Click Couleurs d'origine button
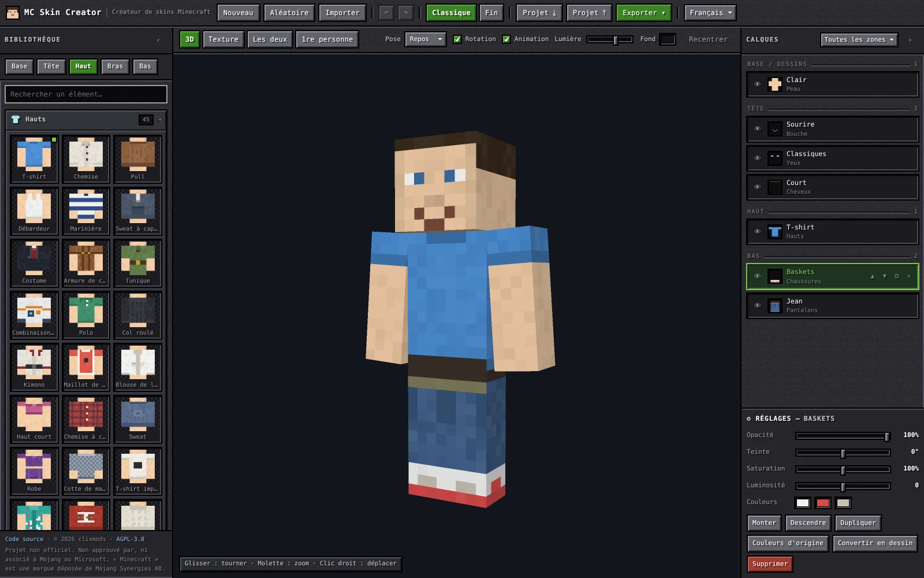The height and width of the screenshot is (578, 924). coord(788,543)
